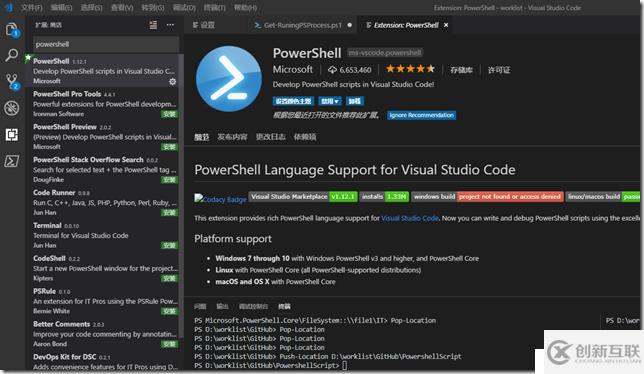The width and height of the screenshot is (644, 374).
Task: Install PowerShell Preview extension
Action: [x=169, y=147]
